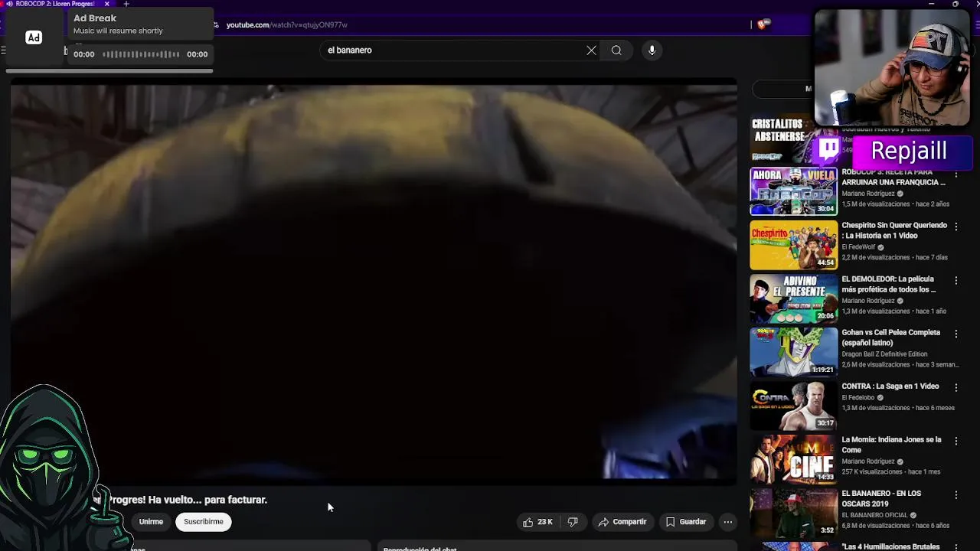
Task: Open options menu for the Chespirito video
Action: point(956,227)
